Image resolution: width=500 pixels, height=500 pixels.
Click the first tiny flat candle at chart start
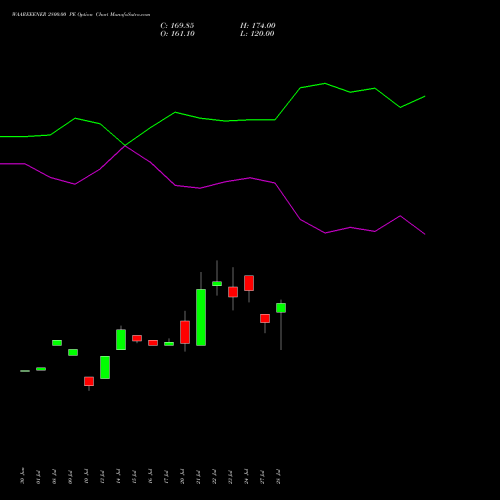[25, 371]
